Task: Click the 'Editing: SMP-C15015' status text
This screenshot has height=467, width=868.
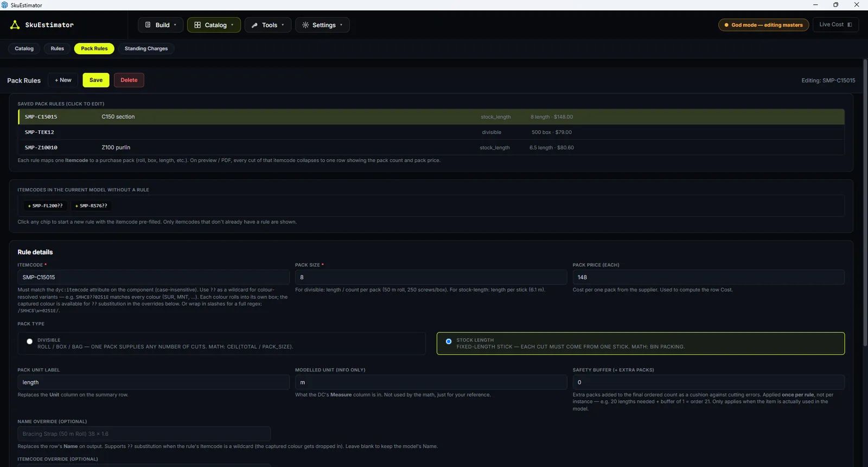Action: 828,80
